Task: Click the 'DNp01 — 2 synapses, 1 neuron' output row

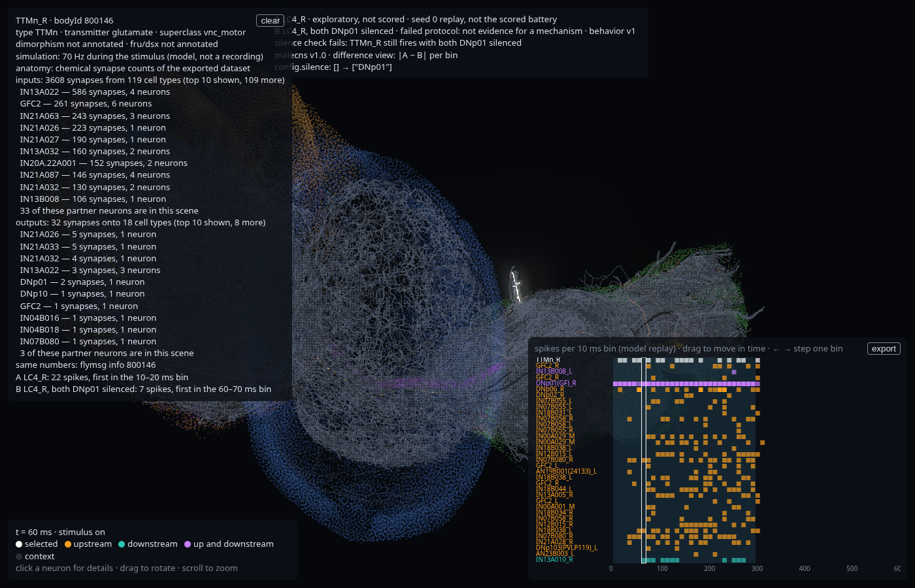Action: pos(82,282)
